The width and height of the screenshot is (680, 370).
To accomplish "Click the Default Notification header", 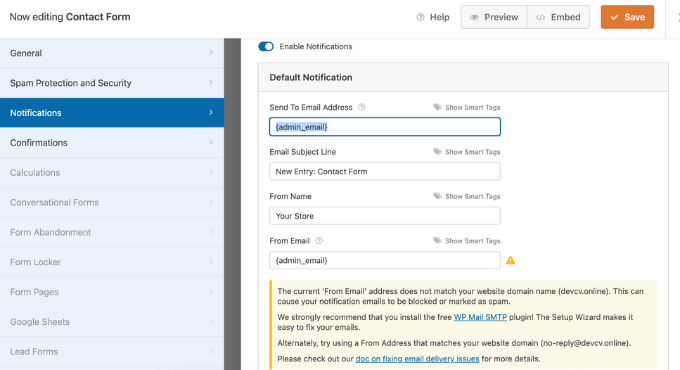I will pos(463,77).
